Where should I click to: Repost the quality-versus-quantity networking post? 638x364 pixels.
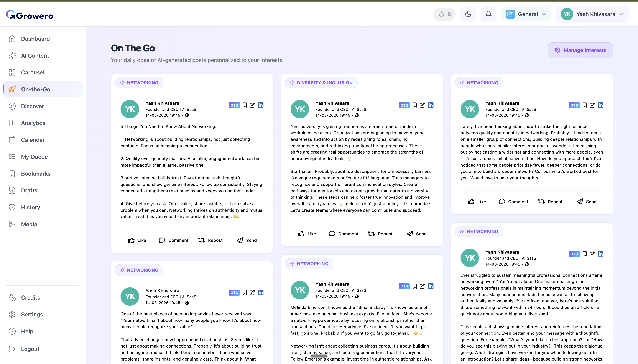550,202
